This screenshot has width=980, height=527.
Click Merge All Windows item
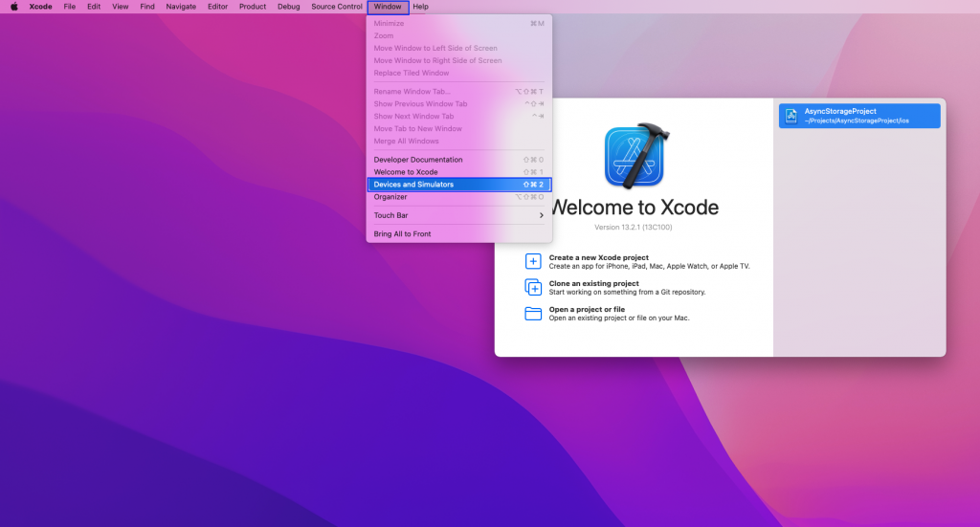pyautogui.click(x=458, y=142)
